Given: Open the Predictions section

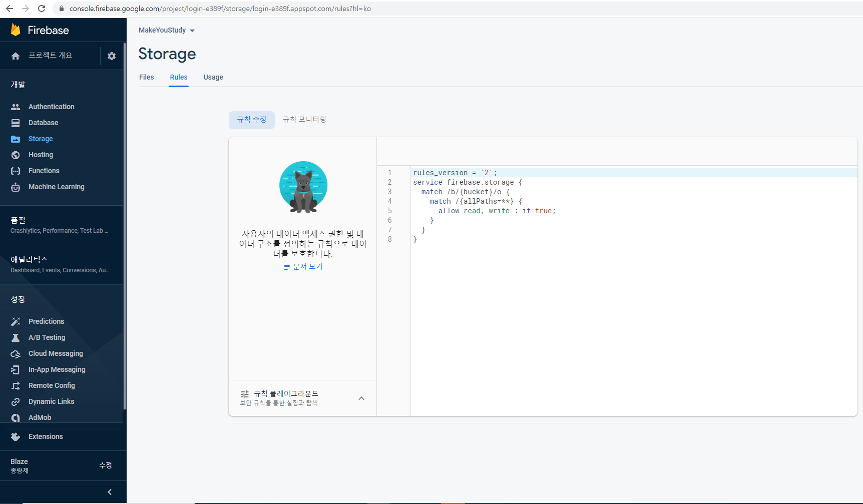Looking at the screenshot, I should click(46, 321).
